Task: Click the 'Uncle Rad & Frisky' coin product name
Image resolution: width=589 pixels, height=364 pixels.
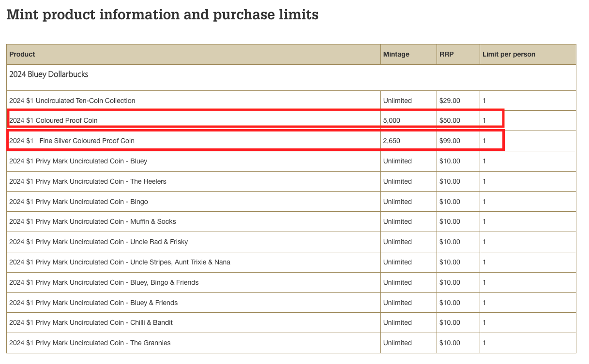Action: pyautogui.click(x=98, y=242)
